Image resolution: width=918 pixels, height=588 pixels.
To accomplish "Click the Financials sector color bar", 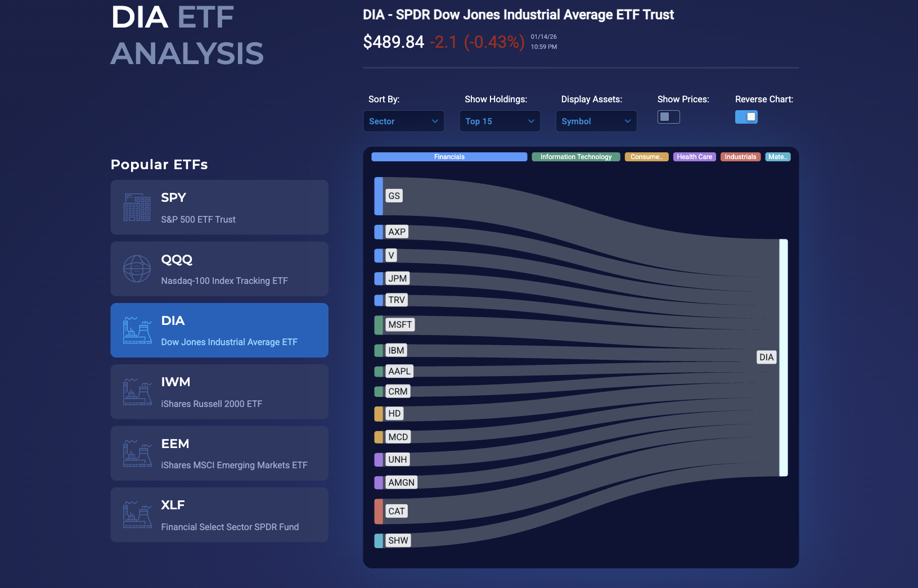I will (x=449, y=157).
